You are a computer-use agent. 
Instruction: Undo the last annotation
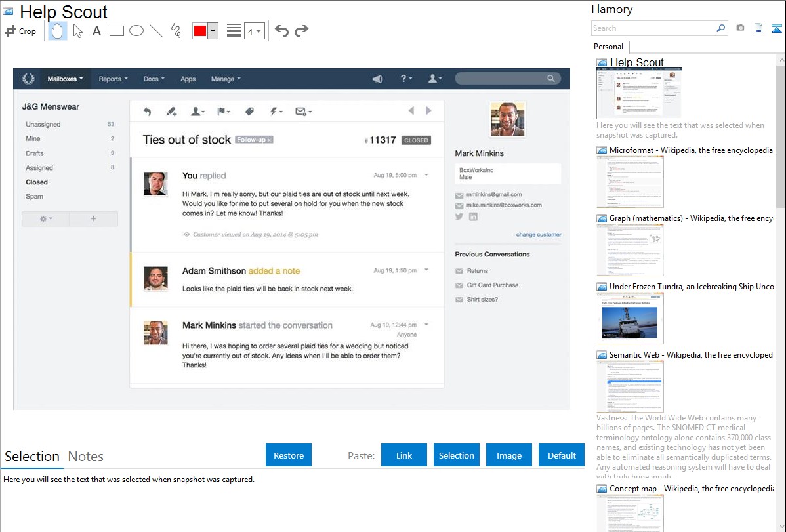click(x=281, y=31)
